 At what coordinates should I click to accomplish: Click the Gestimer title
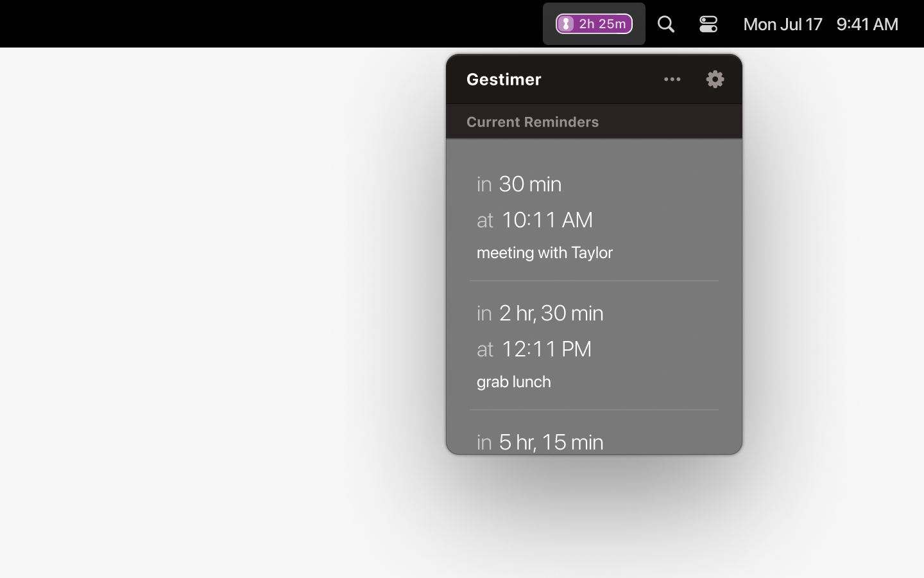point(504,80)
